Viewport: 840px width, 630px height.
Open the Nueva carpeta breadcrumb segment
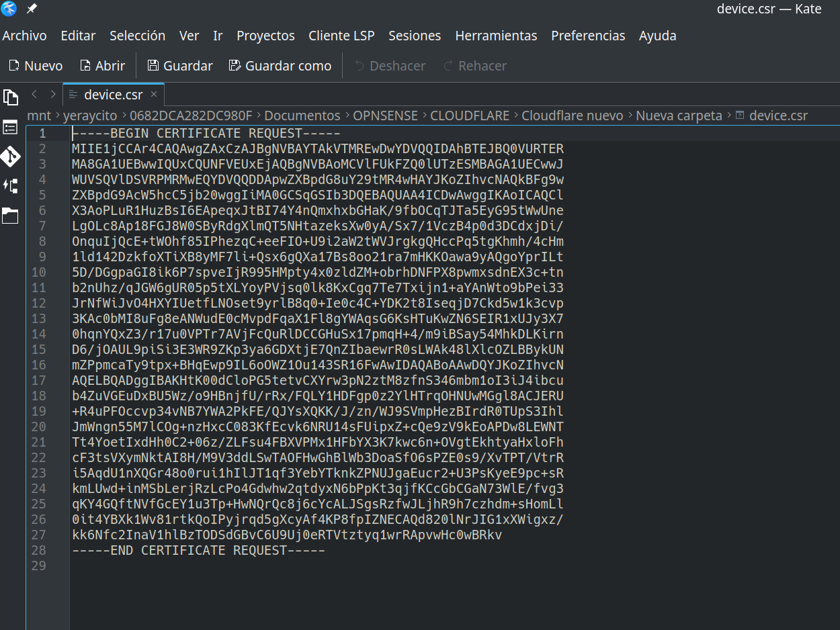point(679,116)
